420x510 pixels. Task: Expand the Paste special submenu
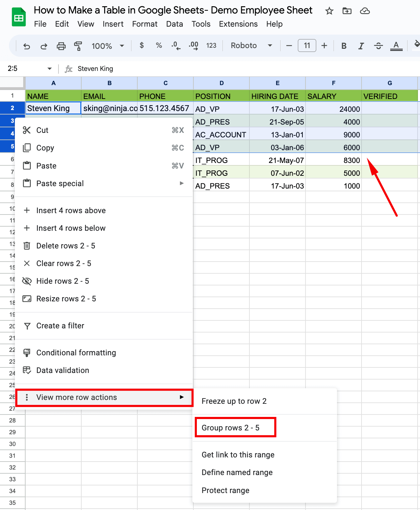[60, 183]
